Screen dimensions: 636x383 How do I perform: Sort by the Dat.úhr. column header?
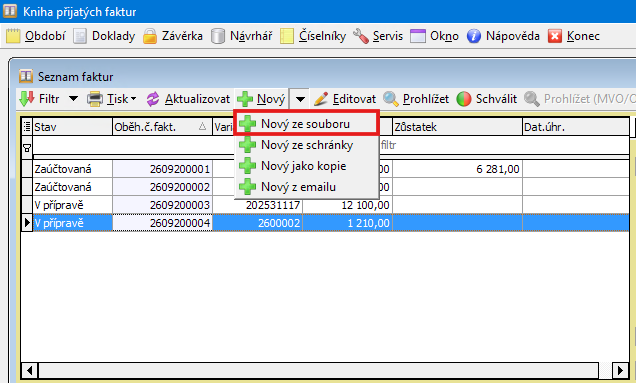tap(576, 127)
